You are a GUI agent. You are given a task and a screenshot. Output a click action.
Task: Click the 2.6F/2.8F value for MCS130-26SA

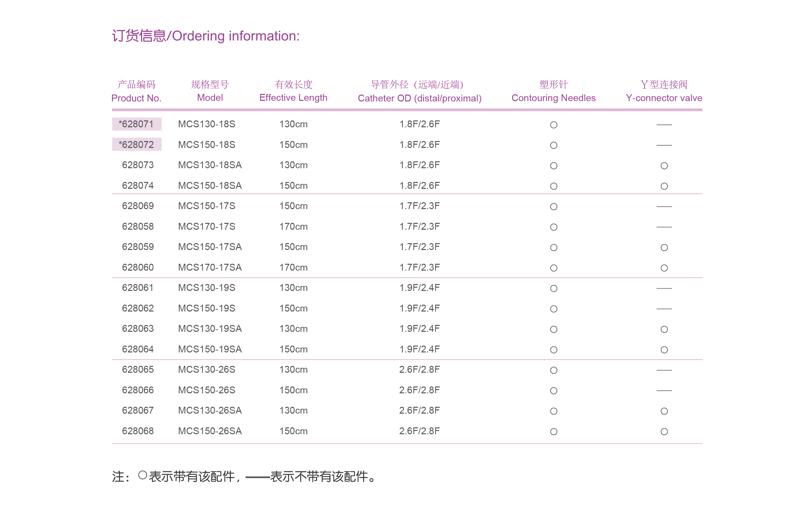click(419, 410)
